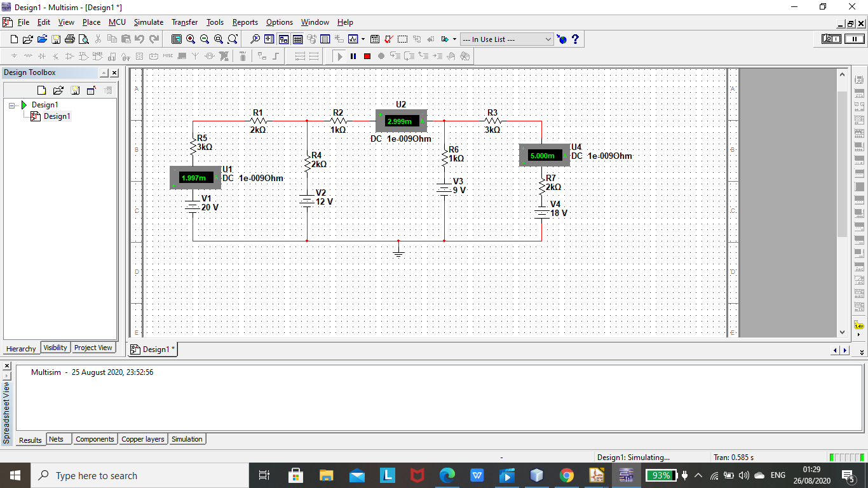
Task: Switch to the Copper layers tab
Action: pos(143,439)
